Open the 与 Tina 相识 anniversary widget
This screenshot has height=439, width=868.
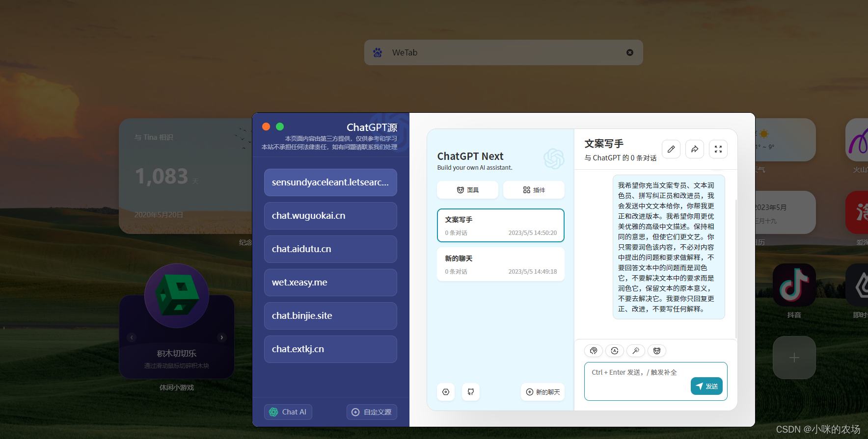186,176
